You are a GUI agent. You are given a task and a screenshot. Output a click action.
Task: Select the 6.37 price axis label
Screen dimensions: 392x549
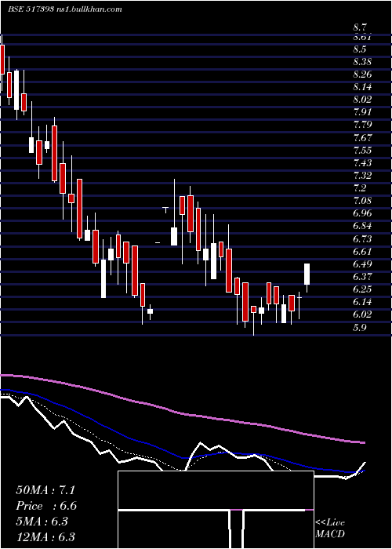pos(362,277)
